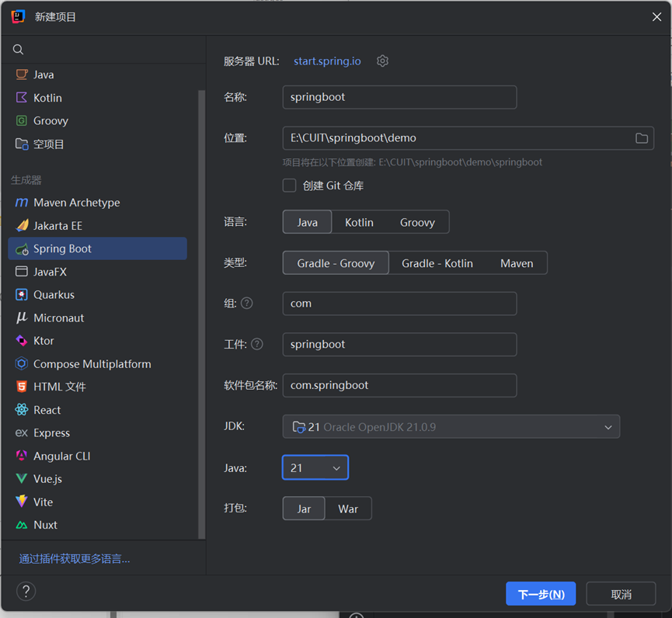Click the Express ex icon
672x618 pixels.
pos(22,433)
